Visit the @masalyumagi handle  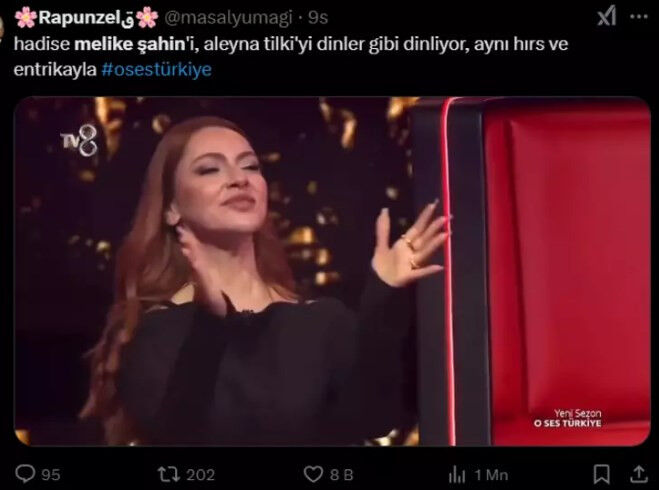(228, 18)
